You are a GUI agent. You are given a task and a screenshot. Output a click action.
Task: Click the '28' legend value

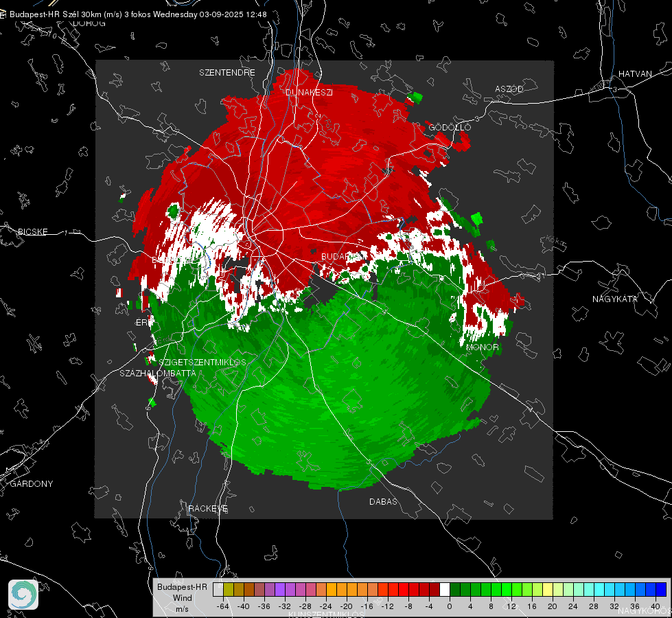pyautogui.click(x=594, y=606)
